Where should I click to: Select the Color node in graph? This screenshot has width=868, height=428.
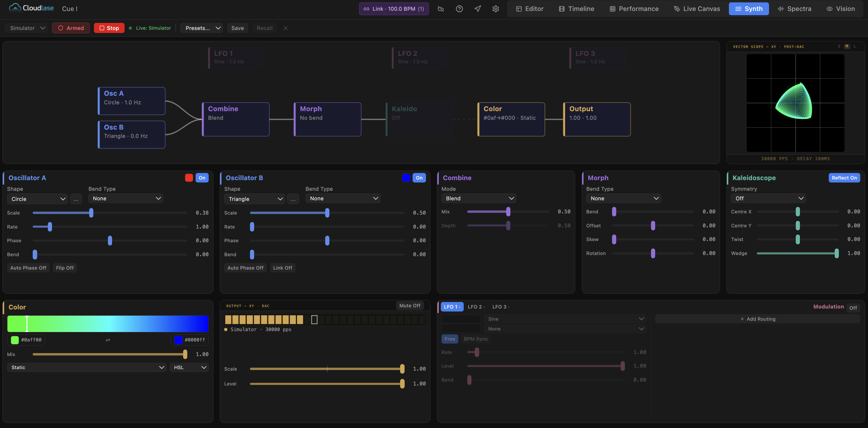click(511, 119)
